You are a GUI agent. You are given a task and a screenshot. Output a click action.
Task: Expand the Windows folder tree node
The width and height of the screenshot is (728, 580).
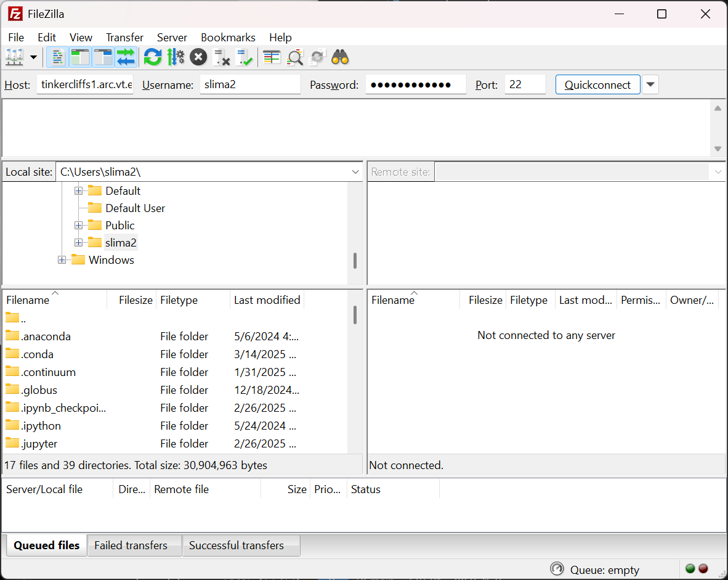(62, 259)
